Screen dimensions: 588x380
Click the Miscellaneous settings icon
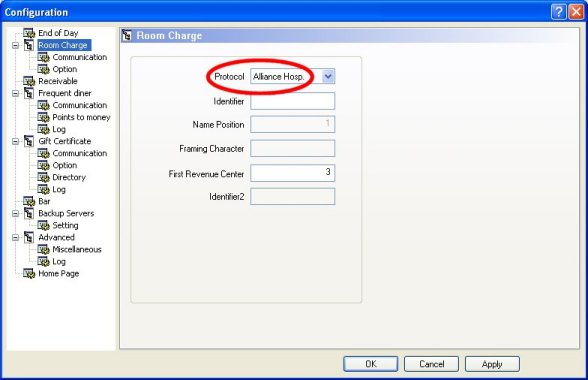pyautogui.click(x=44, y=249)
